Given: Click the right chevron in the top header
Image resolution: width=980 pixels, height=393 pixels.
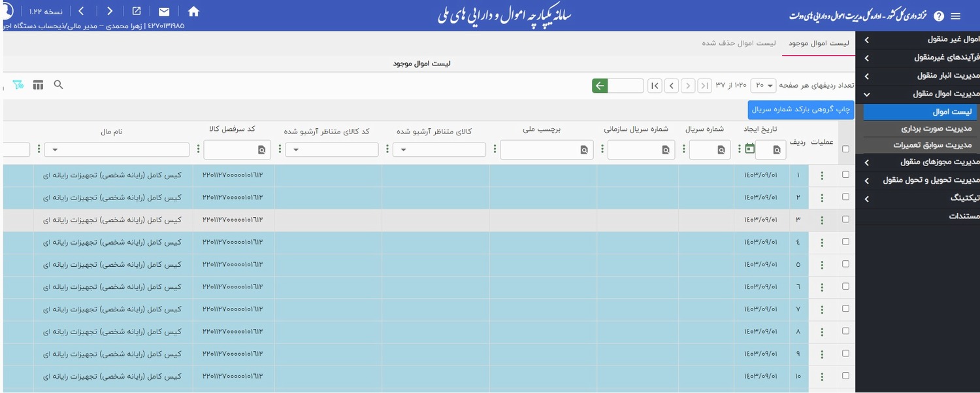Looking at the screenshot, I should point(109,11).
